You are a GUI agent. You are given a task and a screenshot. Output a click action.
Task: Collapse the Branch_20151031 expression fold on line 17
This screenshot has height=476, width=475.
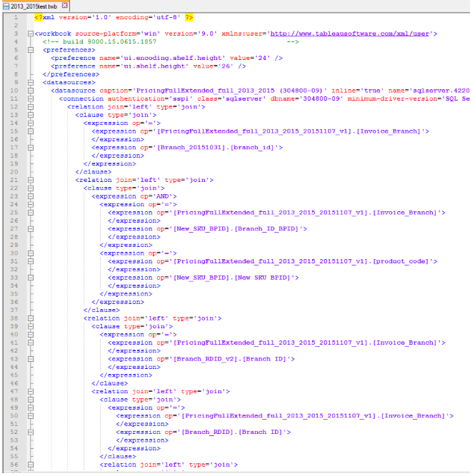click(31, 148)
